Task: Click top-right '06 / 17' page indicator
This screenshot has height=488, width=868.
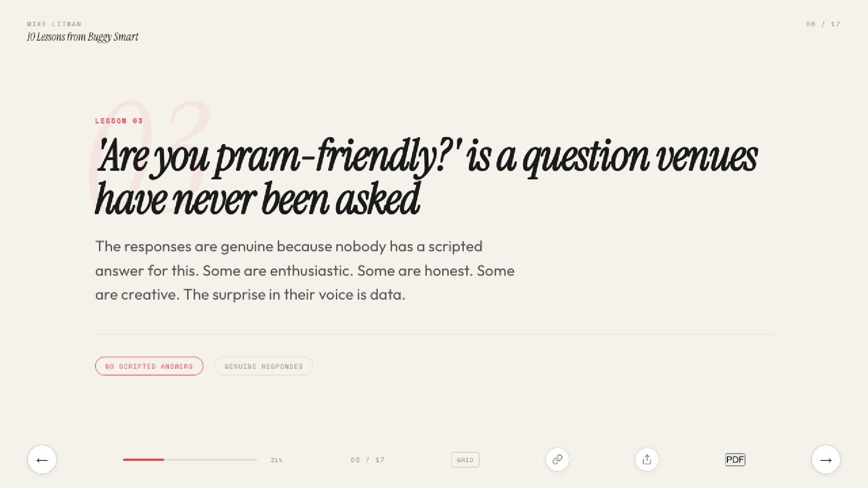Action: click(823, 24)
